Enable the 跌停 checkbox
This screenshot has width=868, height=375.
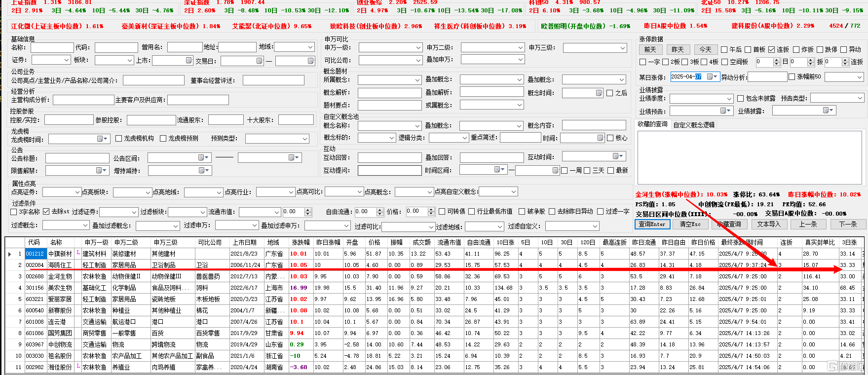coord(820,49)
